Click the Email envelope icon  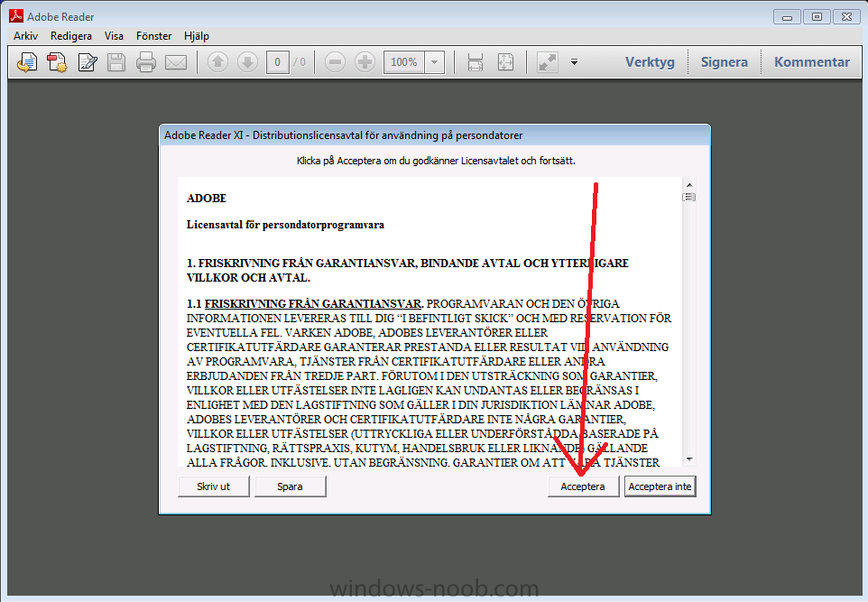coord(176,62)
